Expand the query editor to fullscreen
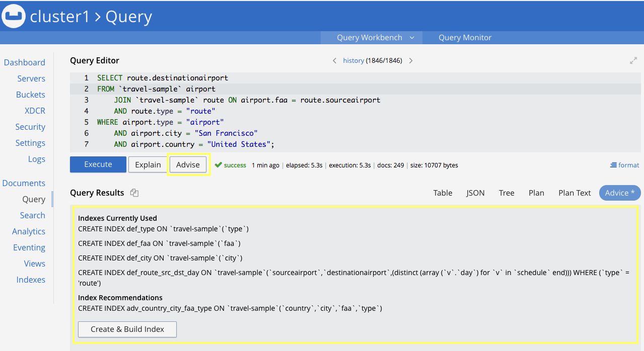Viewport: 644px width, 351px height. click(x=633, y=61)
